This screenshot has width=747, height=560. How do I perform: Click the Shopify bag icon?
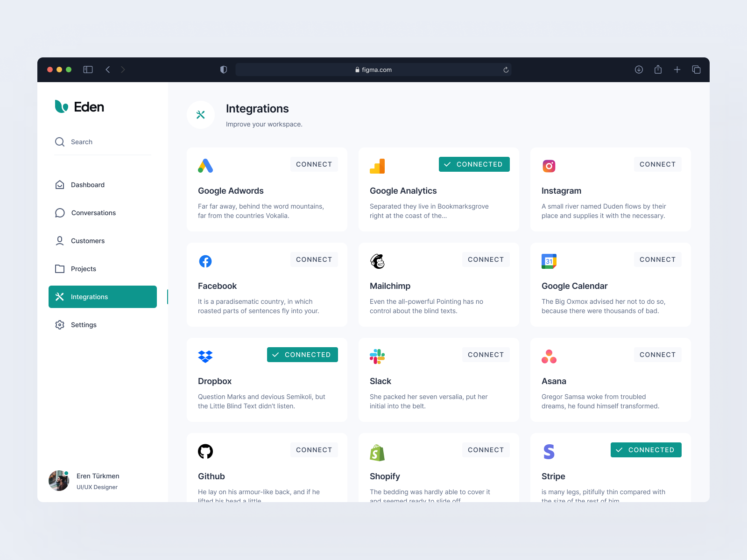(377, 451)
